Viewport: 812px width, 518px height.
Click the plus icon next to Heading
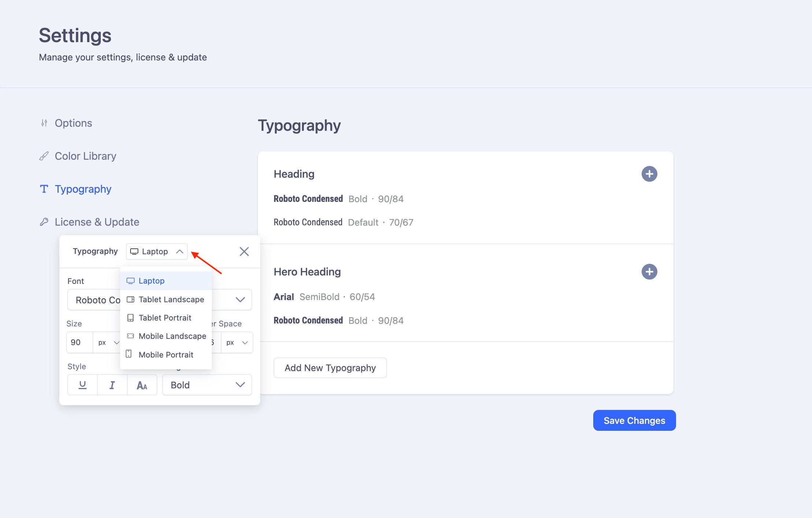pos(649,174)
